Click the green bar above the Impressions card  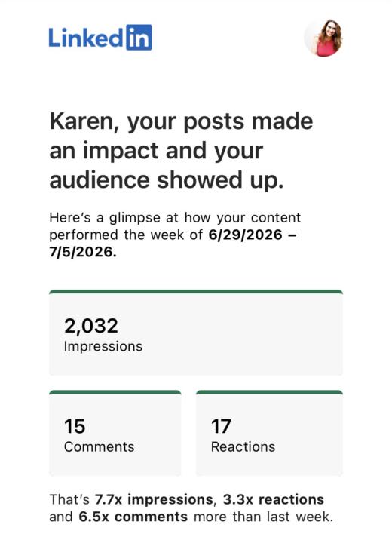tap(196, 292)
